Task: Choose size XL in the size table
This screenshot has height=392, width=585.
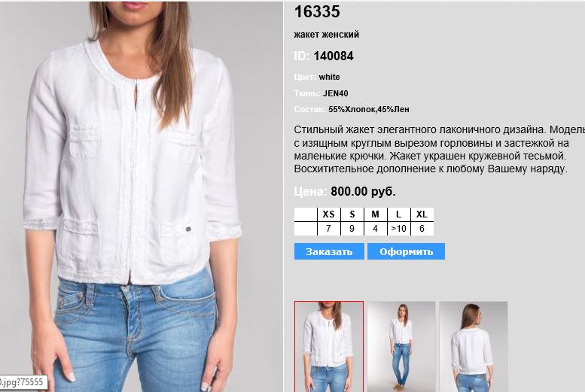Action: point(422,214)
